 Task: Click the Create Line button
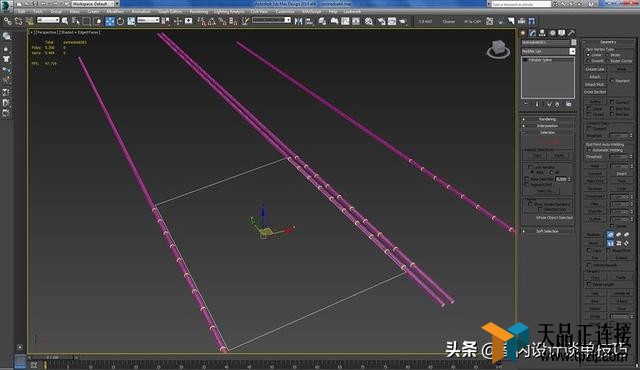[595, 69]
